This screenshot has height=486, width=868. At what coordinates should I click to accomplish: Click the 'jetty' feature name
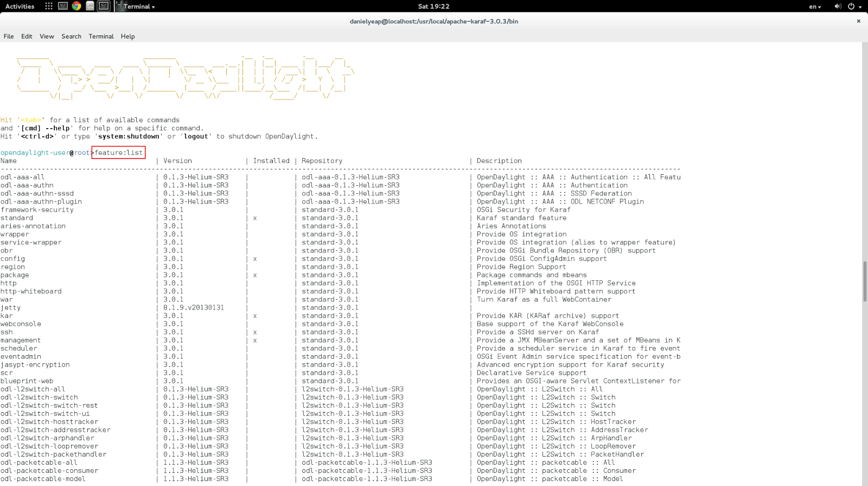[10, 307]
